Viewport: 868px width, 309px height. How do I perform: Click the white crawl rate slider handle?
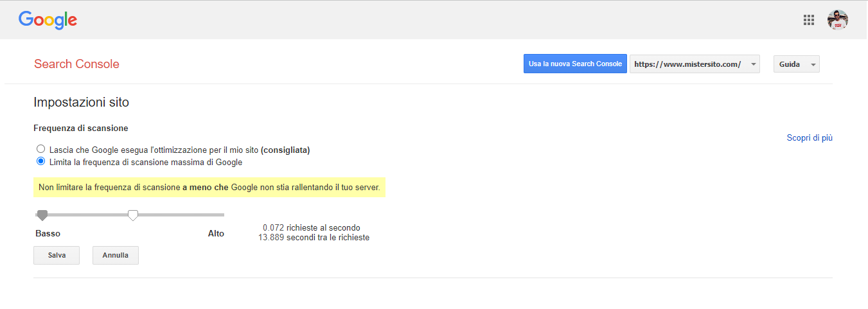point(133,215)
